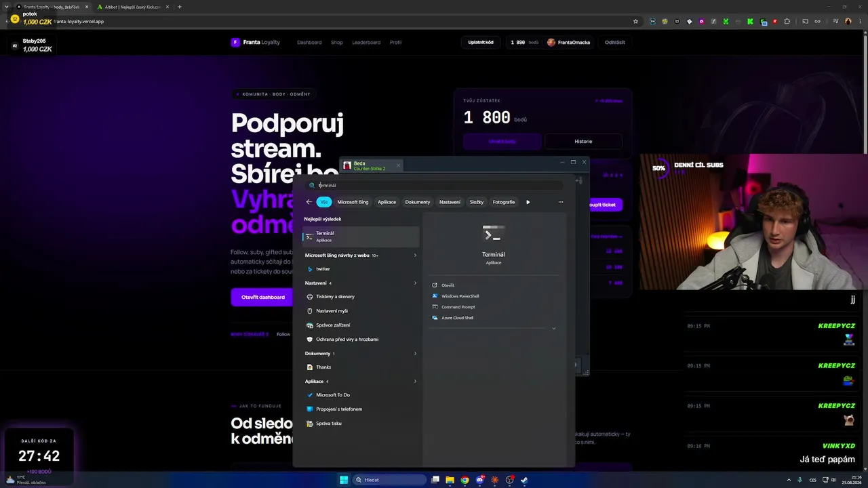
Task: Click the Uplatnit kód button
Action: tap(481, 43)
